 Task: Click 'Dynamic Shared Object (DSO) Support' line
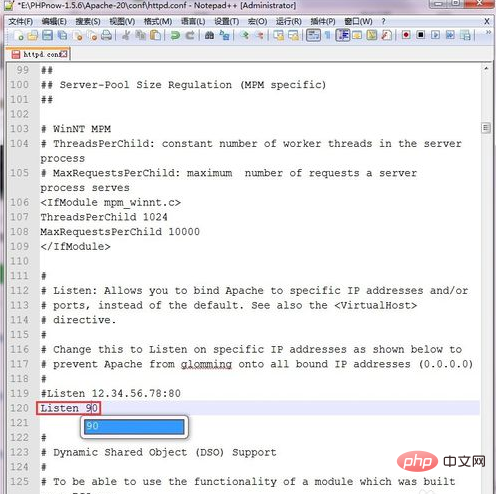(x=159, y=452)
